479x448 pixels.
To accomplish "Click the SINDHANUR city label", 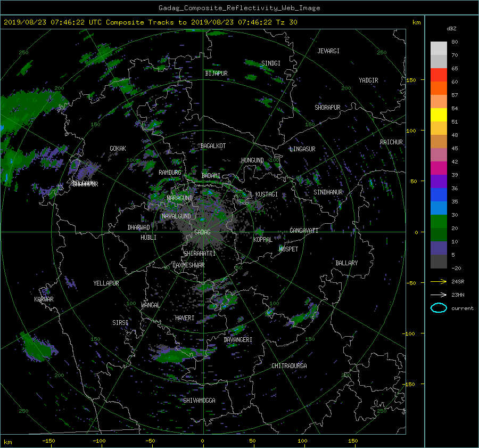I will click(328, 192).
